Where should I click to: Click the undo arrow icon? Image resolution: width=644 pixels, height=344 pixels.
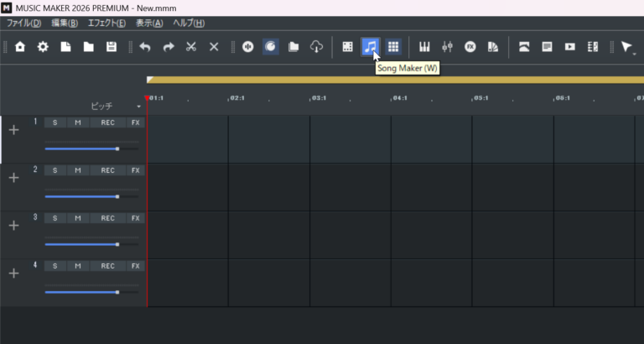(145, 47)
